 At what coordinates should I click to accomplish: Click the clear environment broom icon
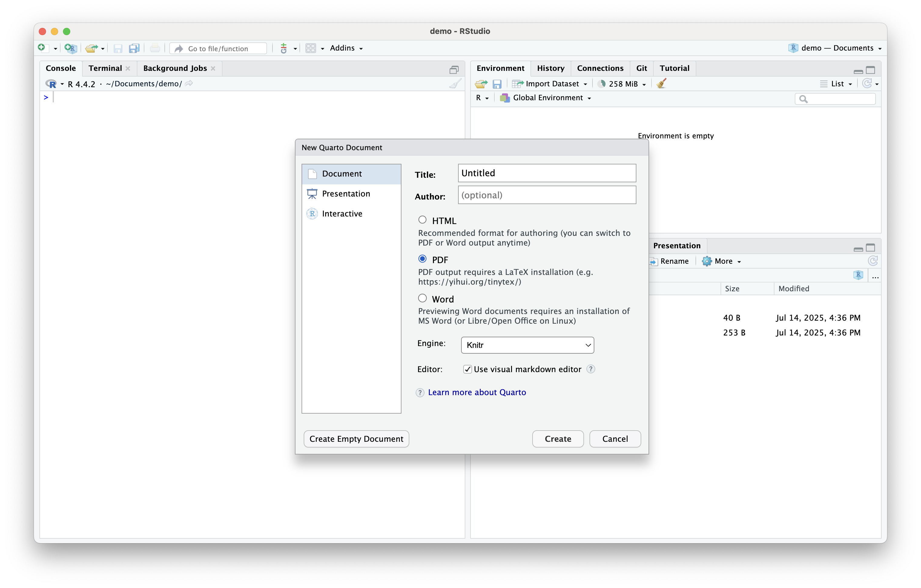(x=661, y=83)
